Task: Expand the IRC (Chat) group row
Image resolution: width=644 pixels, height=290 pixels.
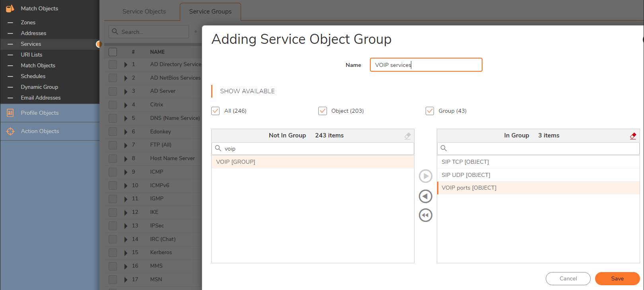Action: (126, 239)
